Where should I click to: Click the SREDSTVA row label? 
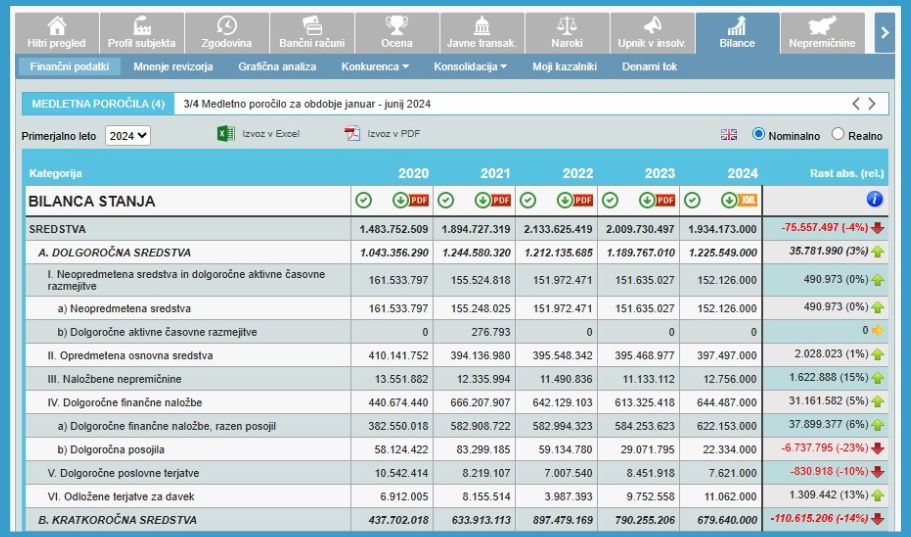coord(57,229)
